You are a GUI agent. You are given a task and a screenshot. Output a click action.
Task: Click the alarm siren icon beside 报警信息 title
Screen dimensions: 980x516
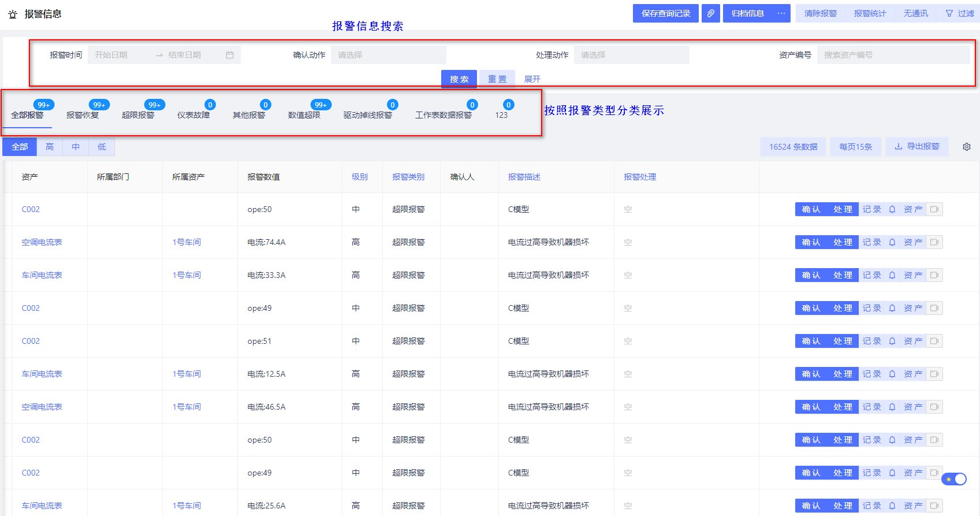[x=13, y=14]
